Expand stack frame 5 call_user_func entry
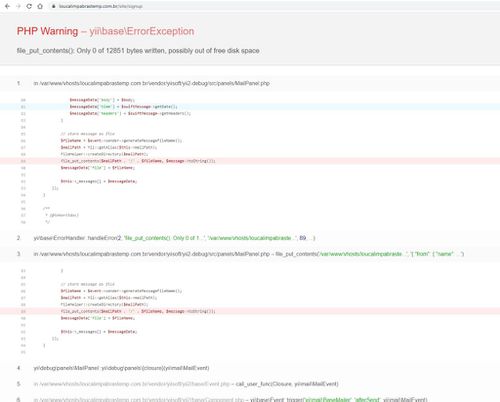Image resolution: width=500 pixels, height=402 pixels. click(x=250, y=384)
